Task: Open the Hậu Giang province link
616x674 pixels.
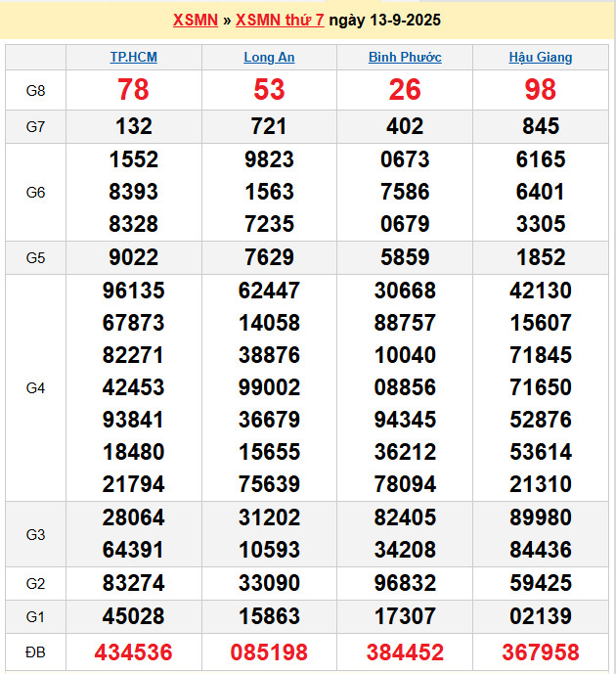Action: [541, 58]
